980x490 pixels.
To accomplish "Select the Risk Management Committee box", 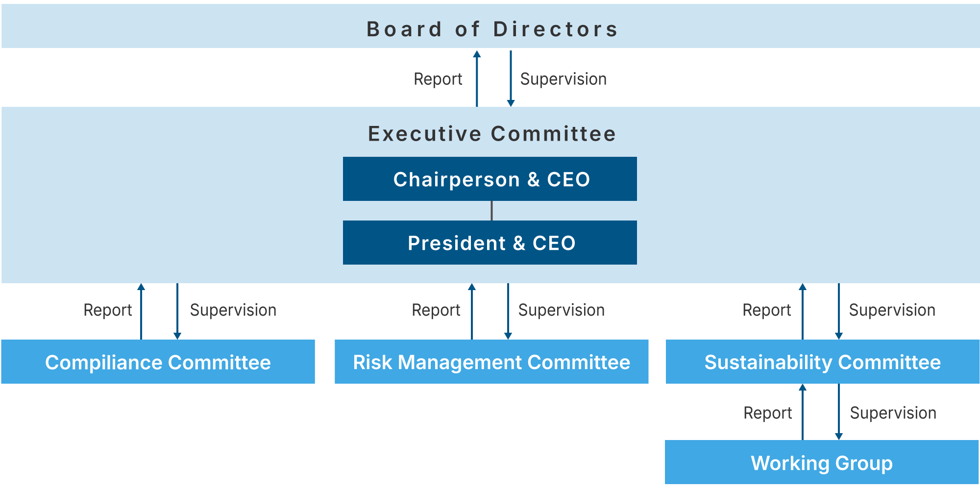I will (x=491, y=362).
